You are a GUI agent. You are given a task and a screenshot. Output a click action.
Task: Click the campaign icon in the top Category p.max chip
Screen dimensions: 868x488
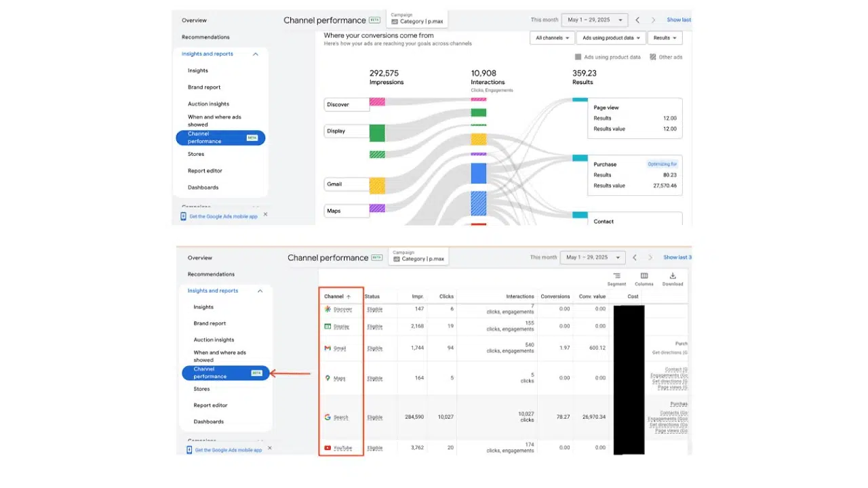[395, 22]
